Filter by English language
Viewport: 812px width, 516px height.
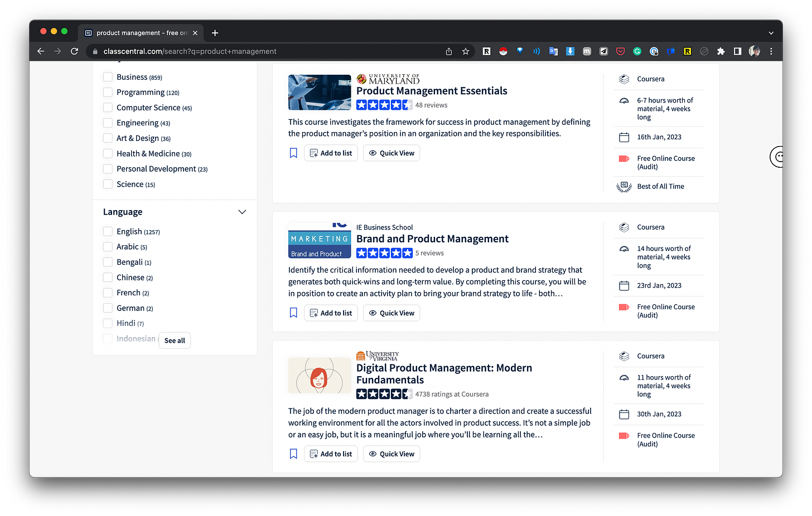(x=108, y=231)
